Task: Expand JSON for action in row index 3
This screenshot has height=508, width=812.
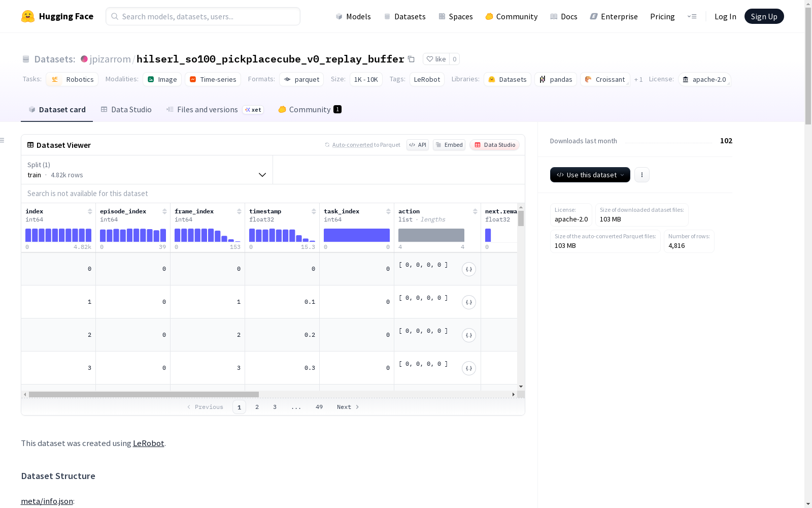Action: pyautogui.click(x=469, y=368)
